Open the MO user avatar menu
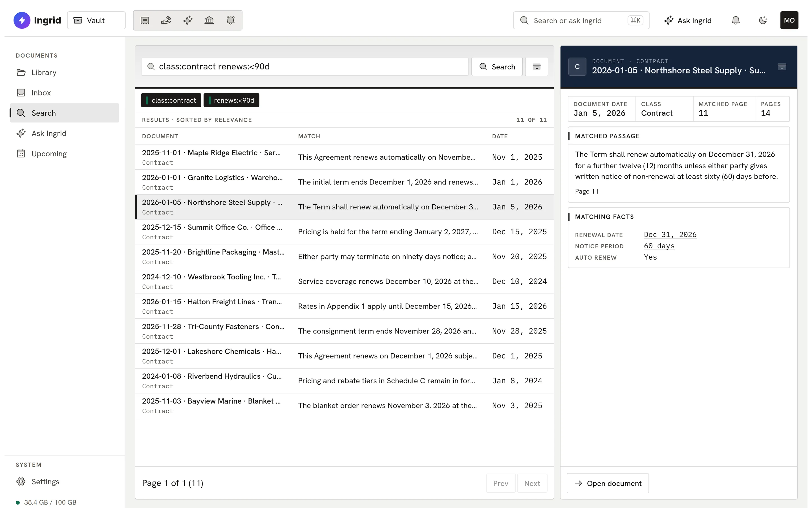Viewport: 812px width, 508px height. click(x=789, y=21)
